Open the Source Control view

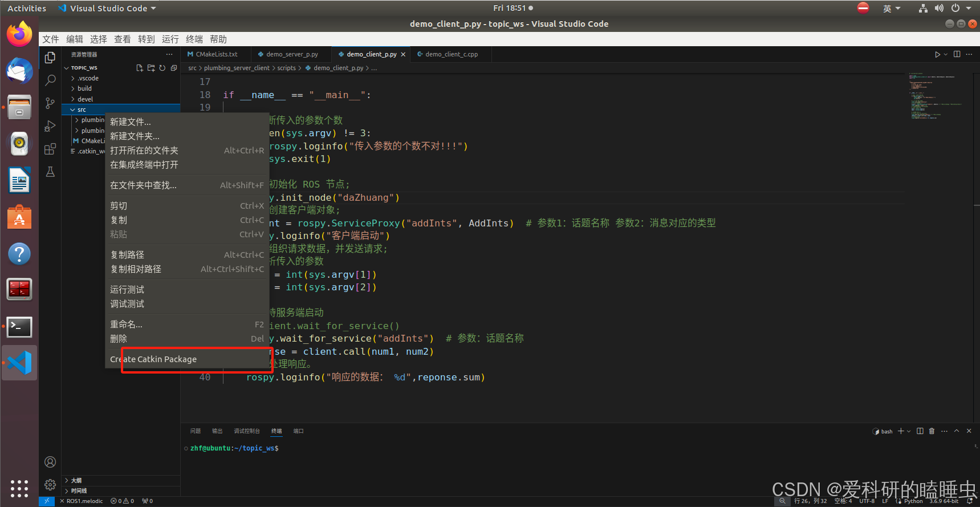(x=50, y=103)
